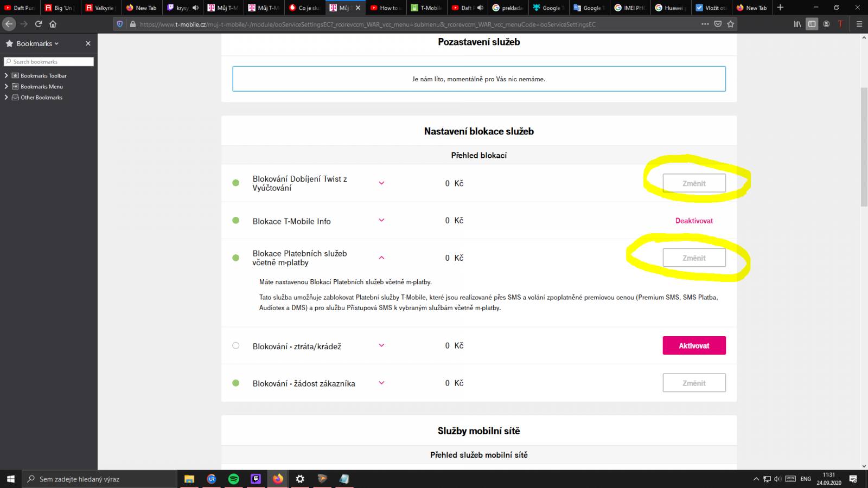Open Twitch app from taskbar
Image resolution: width=868 pixels, height=488 pixels.
(x=256, y=479)
